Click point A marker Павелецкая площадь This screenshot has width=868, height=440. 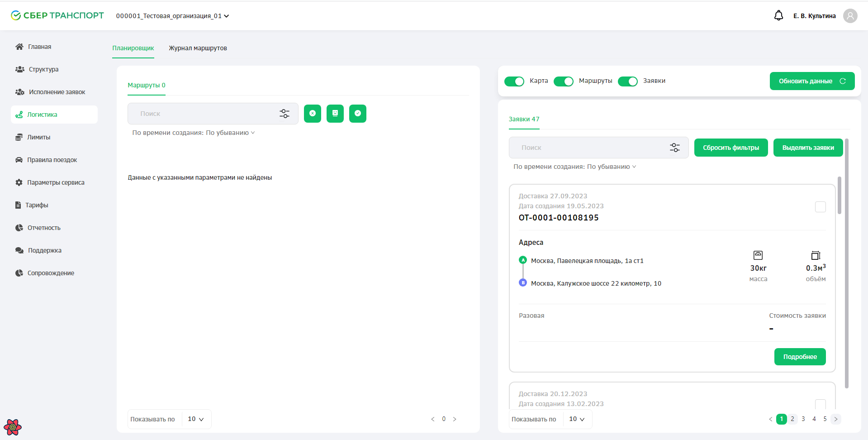[523, 260]
